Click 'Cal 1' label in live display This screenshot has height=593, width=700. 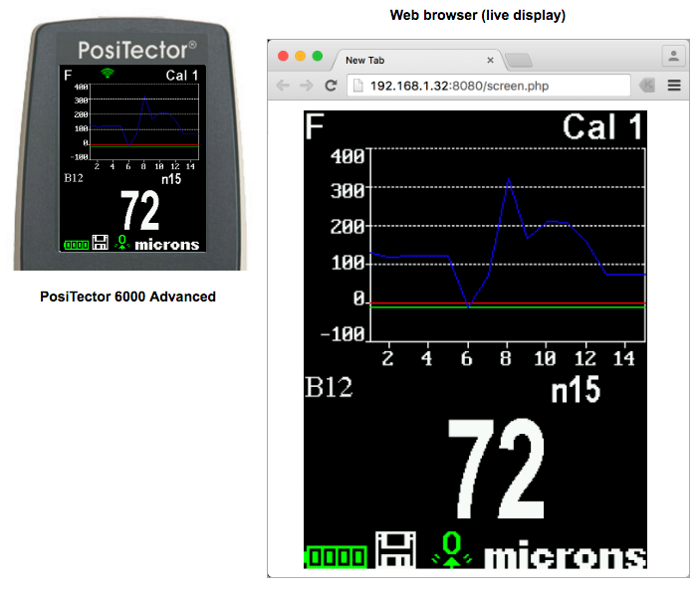pyautogui.click(x=602, y=127)
